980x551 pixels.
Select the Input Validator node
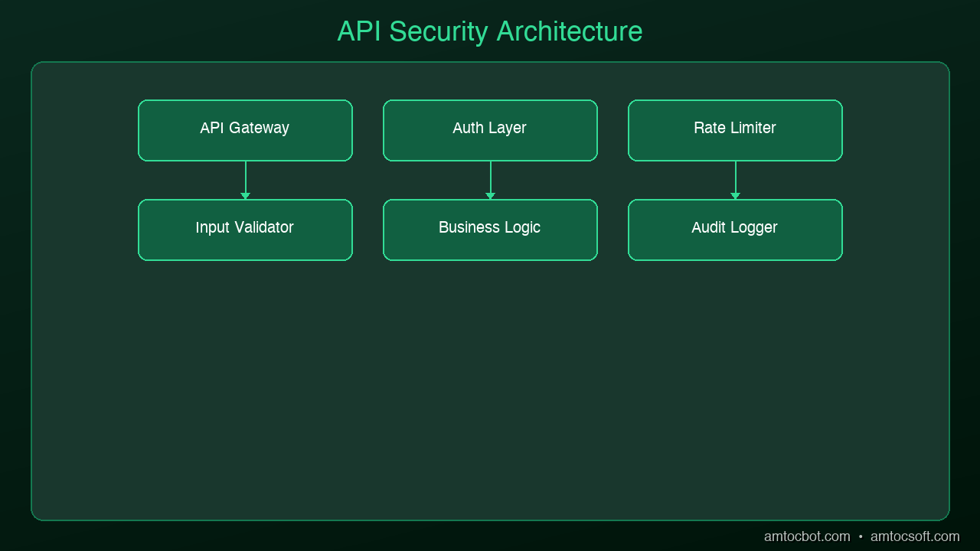pos(245,230)
